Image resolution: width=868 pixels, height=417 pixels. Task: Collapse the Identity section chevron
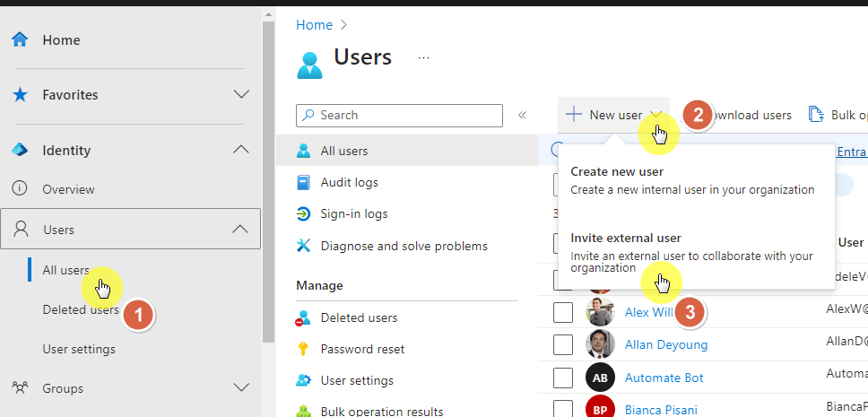click(x=241, y=150)
